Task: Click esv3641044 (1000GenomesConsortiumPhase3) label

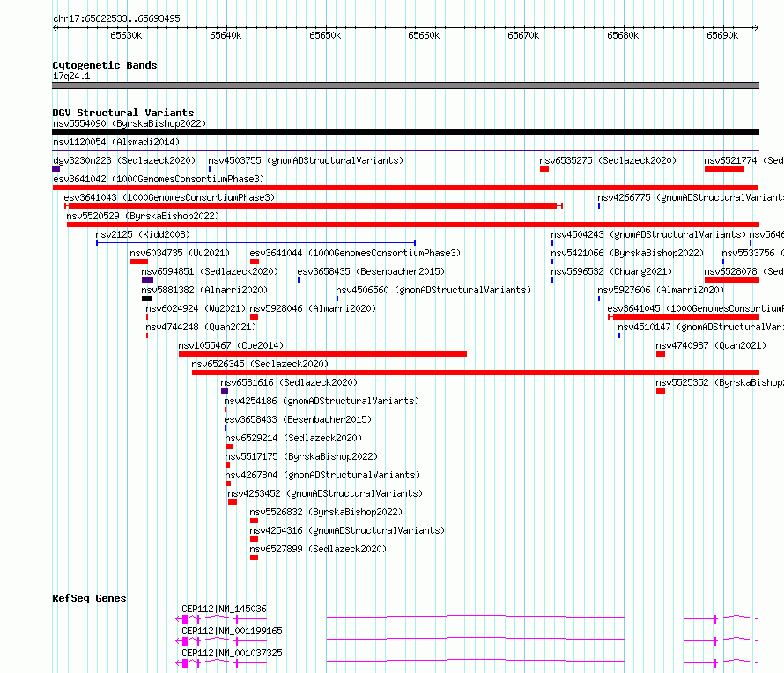Action: click(x=355, y=253)
